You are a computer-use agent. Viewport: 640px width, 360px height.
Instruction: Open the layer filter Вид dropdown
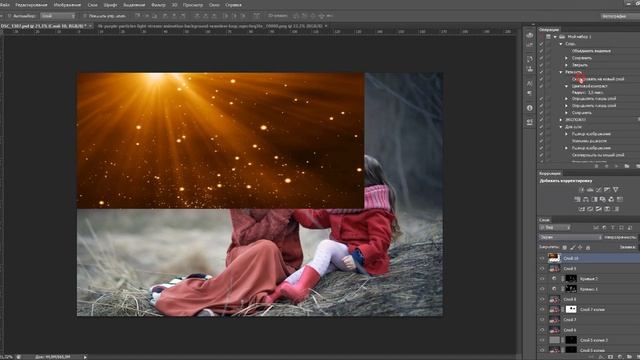pos(555,228)
